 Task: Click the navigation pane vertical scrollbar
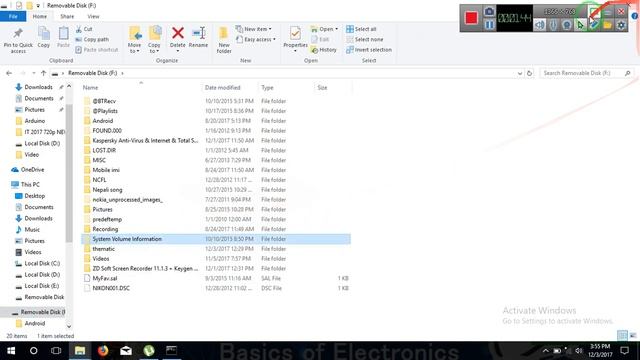pos(69,173)
